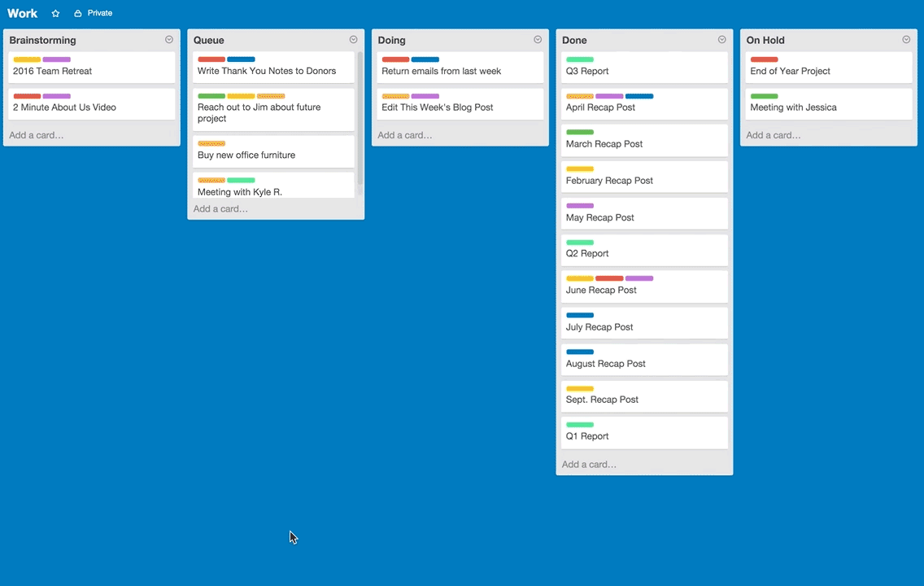Screen dimensions: 924x586
Task: Click blue label on July Recap Post
Action: pos(580,315)
